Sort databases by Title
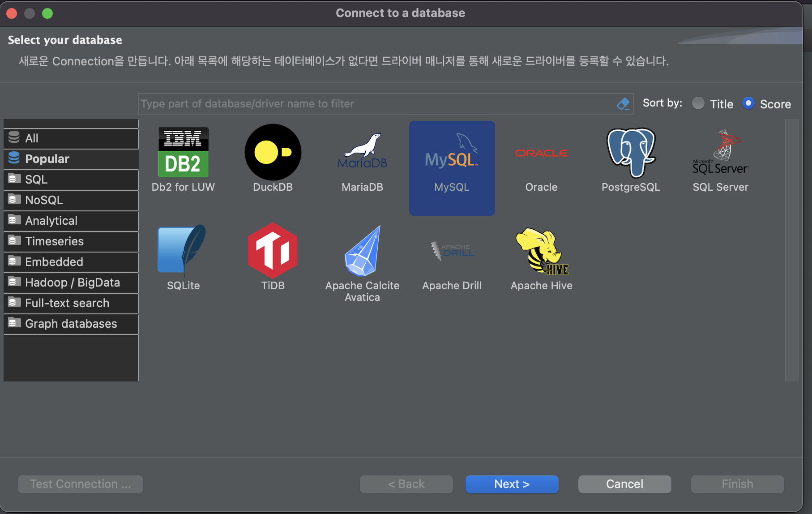Image resolution: width=812 pixels, height=514 pixels. click(698, 103)
